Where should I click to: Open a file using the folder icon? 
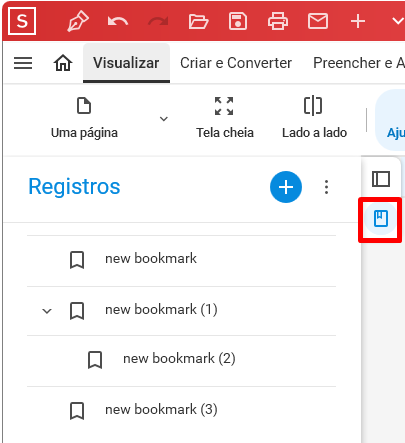(x=198, y=22)
